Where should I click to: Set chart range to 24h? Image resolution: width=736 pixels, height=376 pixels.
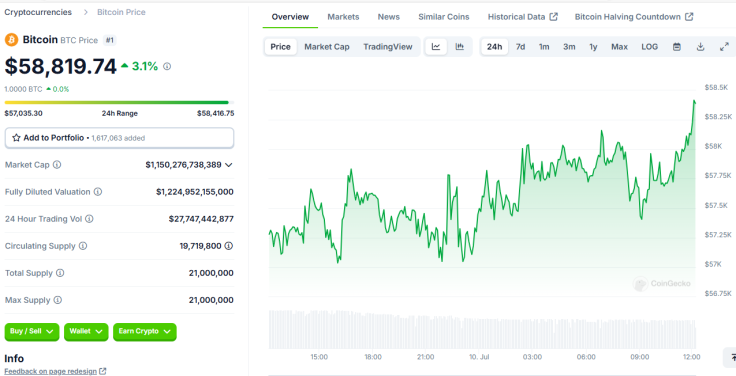pos(494,47)
